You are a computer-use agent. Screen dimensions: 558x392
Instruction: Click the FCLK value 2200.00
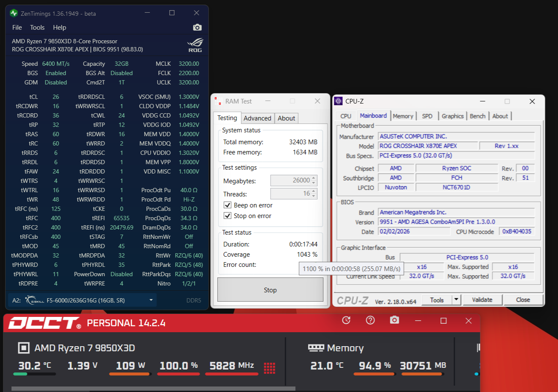pos(189,73)
